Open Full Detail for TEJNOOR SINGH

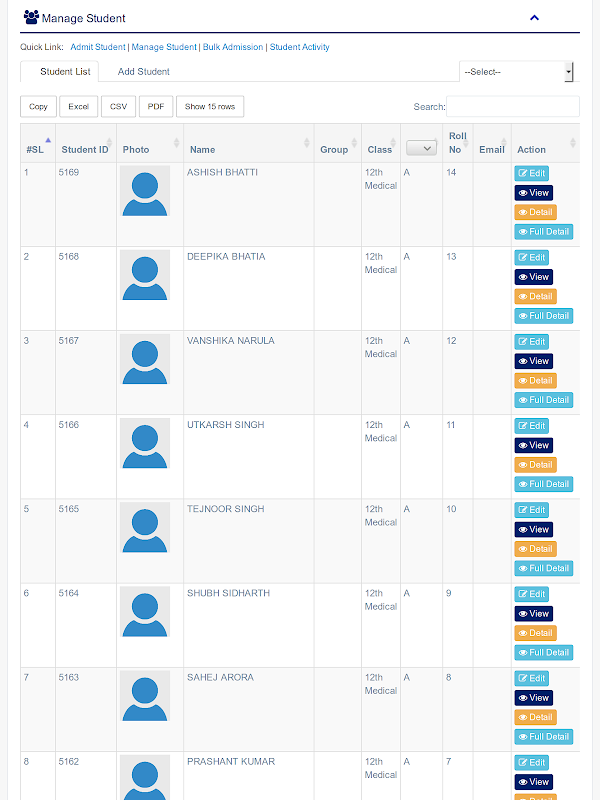[543, 568]
